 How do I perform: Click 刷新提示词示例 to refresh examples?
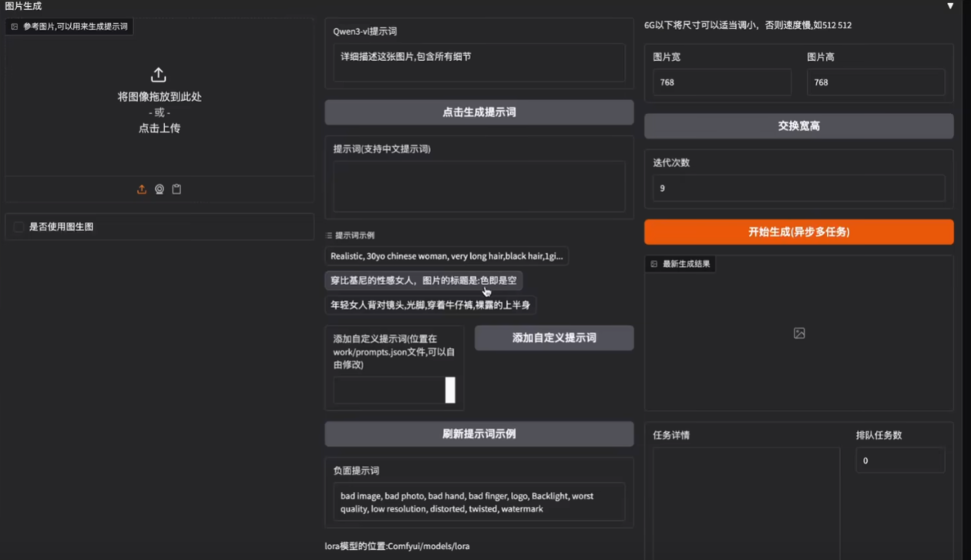click(x=479, y=434)
